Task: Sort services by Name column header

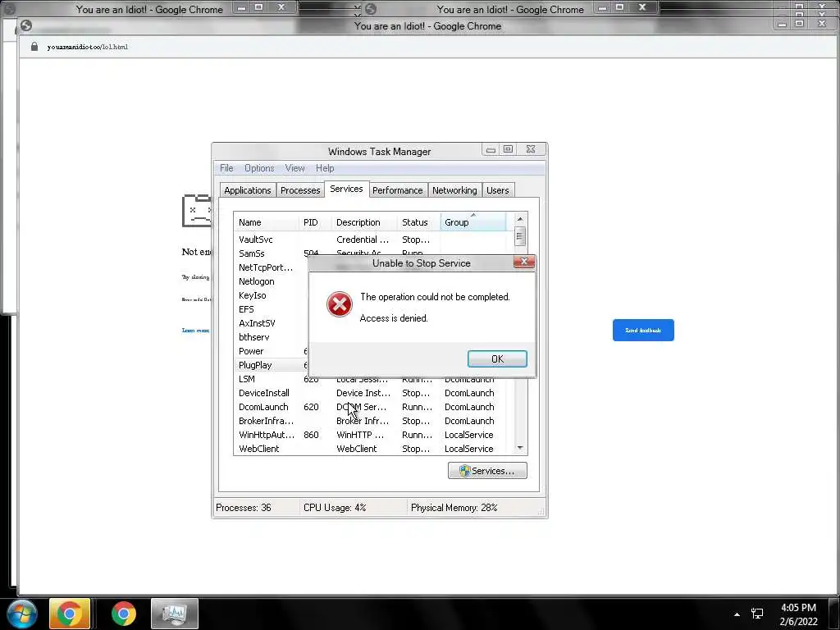Action: coord(266,222)
